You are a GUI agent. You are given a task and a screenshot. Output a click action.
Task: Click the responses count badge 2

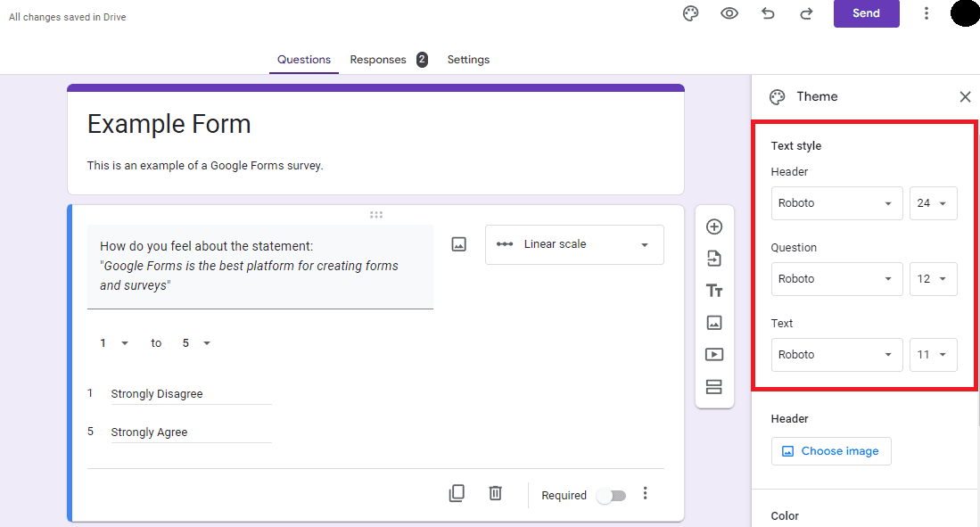click(x=422, y=60)
